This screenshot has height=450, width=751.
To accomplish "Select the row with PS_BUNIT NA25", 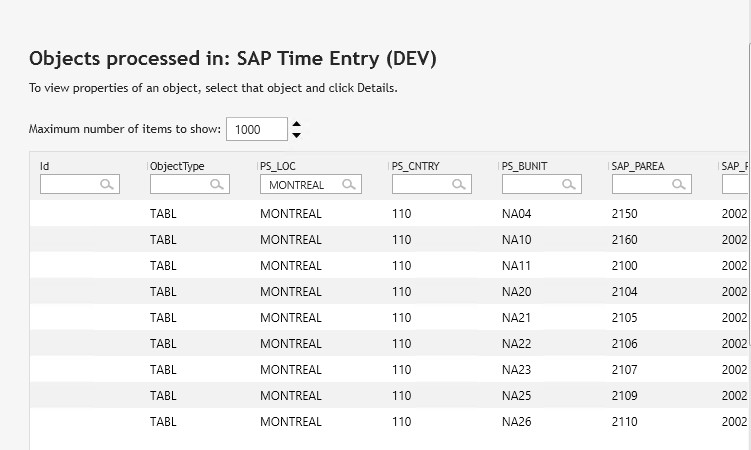I will coord(388,395).
